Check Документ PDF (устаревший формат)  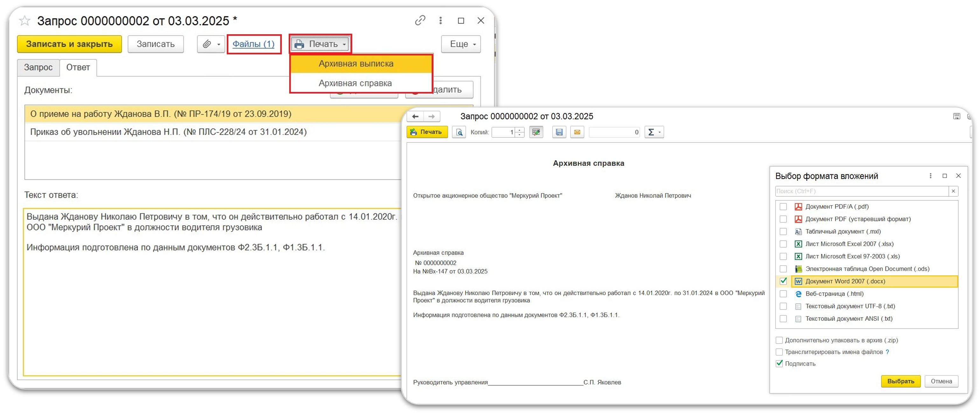pyautogui.click(x=783, y=219)
